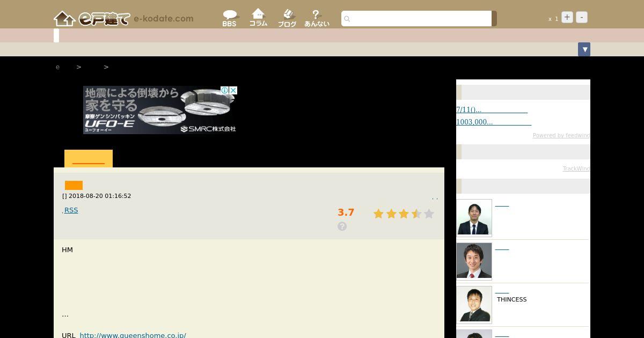
Task: Open first advisor portrait with dark suit
Action: click(474, 218)
